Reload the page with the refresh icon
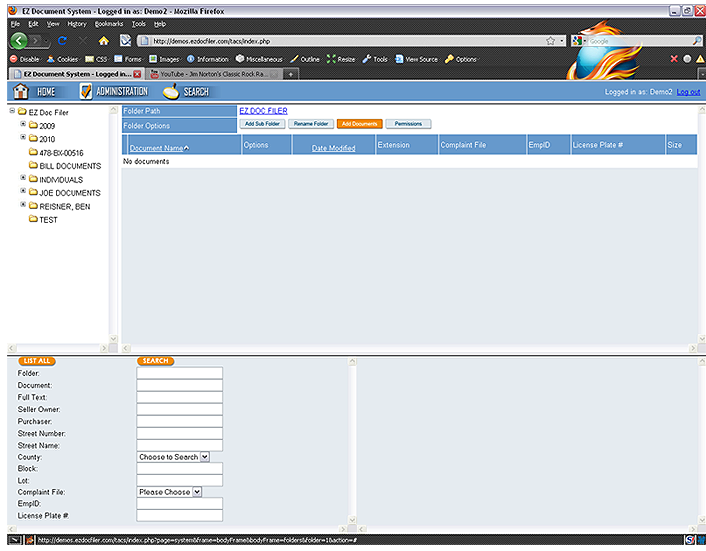The image size is (706, 551). pos(62,41)
